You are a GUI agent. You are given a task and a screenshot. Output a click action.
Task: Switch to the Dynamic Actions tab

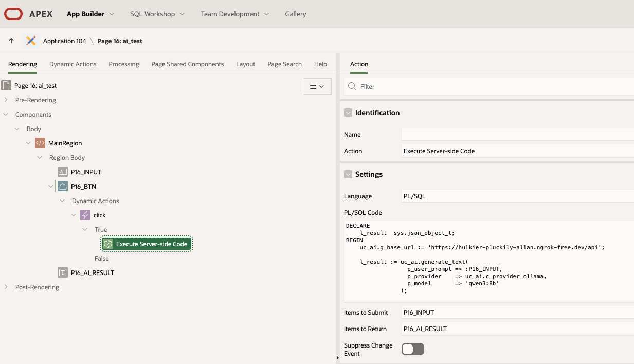(x=73, y=64)
